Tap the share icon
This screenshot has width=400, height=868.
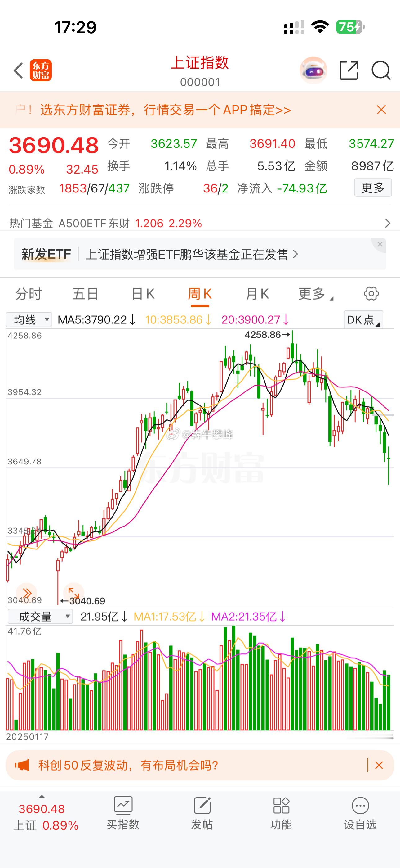coord(349,70)
